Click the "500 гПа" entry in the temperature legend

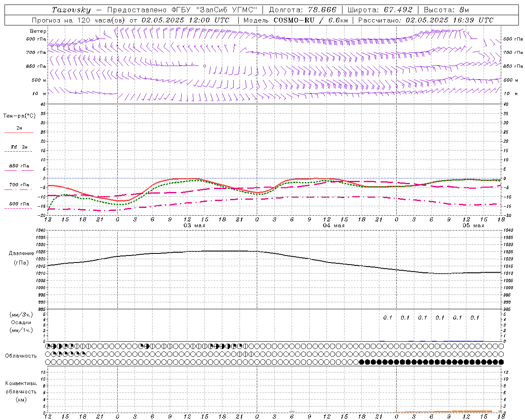tap(19, 204)
